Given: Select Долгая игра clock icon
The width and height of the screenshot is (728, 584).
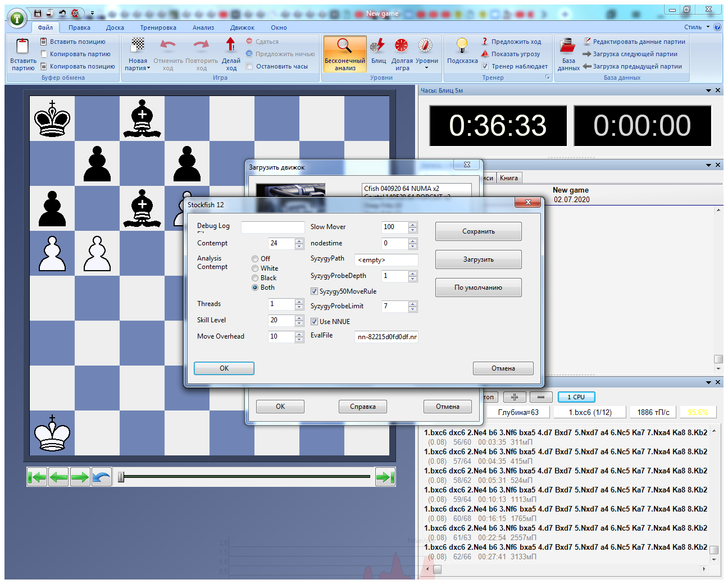Looking at the screenshot, I should tap(401, 45).
